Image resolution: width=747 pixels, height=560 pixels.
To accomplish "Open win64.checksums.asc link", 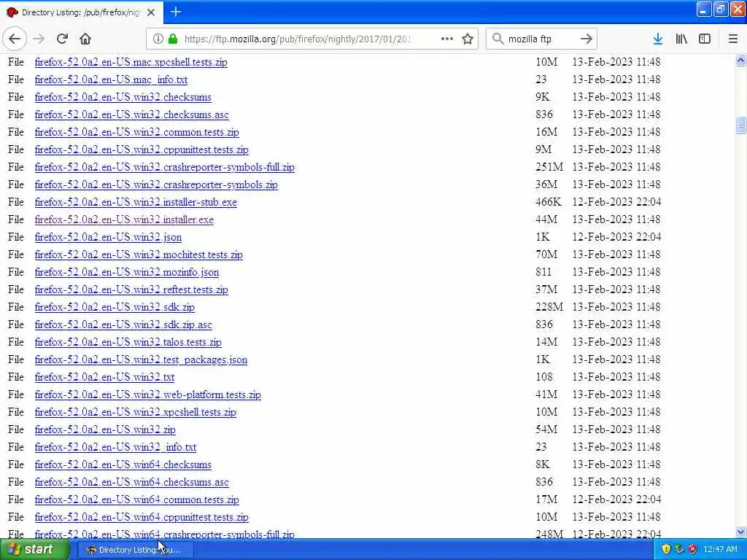I will coord(131,482).
